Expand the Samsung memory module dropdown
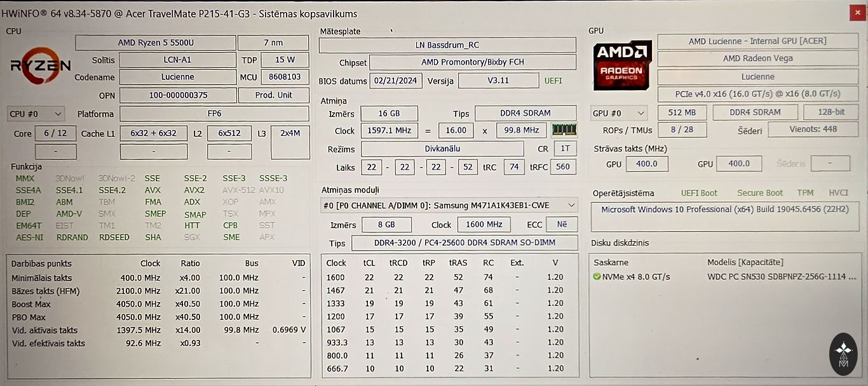The height and width of the screenshot is (386, 868). (x=449, y=205)
